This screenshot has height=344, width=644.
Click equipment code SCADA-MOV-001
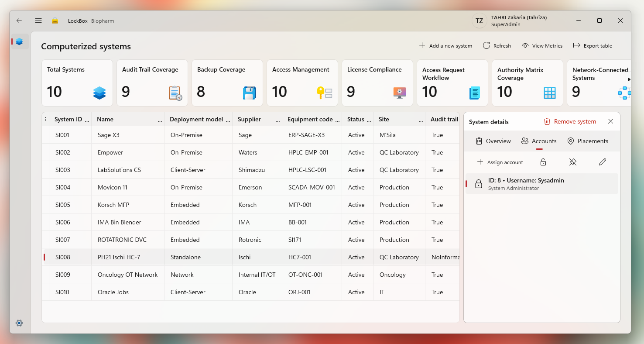click(312, 187)
